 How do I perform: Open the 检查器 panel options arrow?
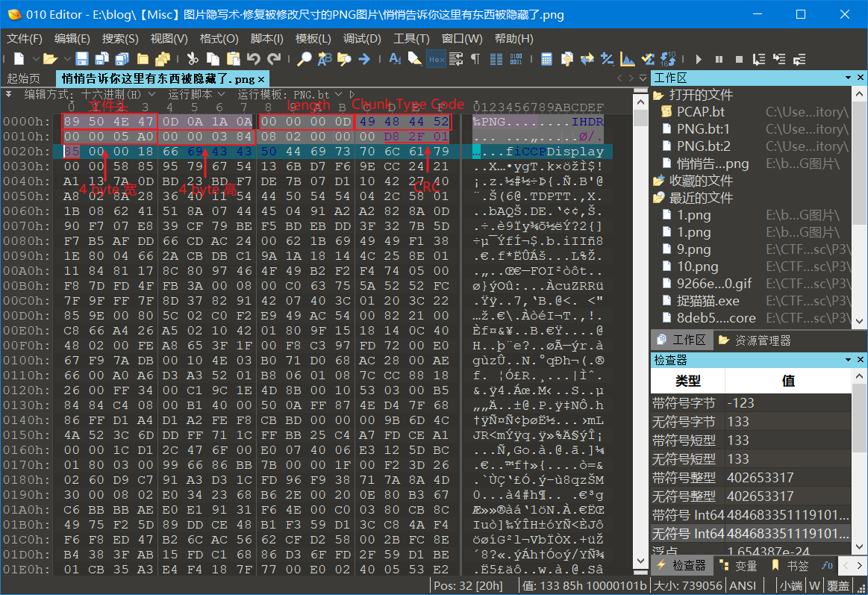click(848, 360)
